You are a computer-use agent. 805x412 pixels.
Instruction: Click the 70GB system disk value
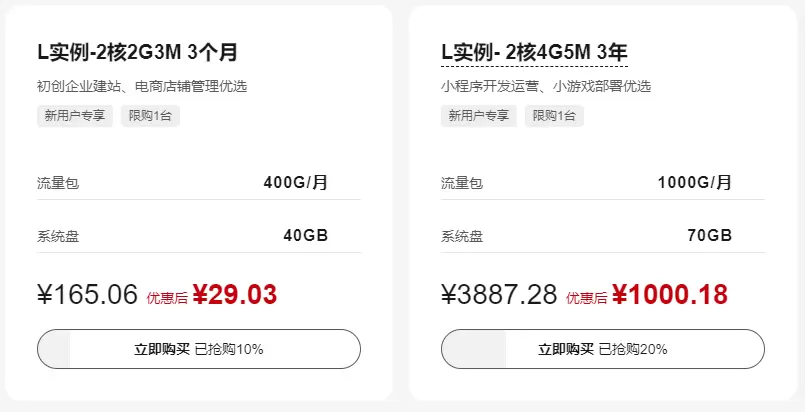pyautogui.click(x=709, y=236)
